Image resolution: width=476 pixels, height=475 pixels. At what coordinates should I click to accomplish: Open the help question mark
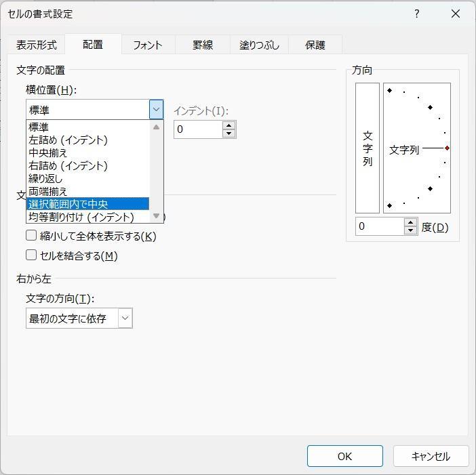pos(417,14)
